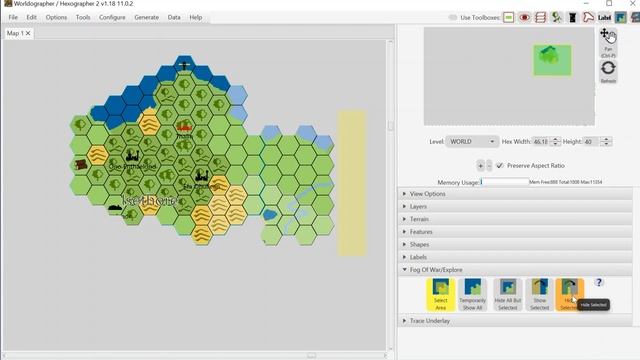The height and width of the screenshot is (360, 640).
Task: Open the File menu
Action: coord(13,18)
